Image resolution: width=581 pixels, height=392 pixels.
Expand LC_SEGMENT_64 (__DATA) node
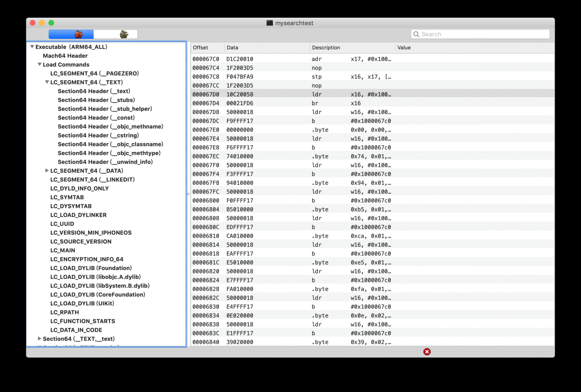point(47,171)
